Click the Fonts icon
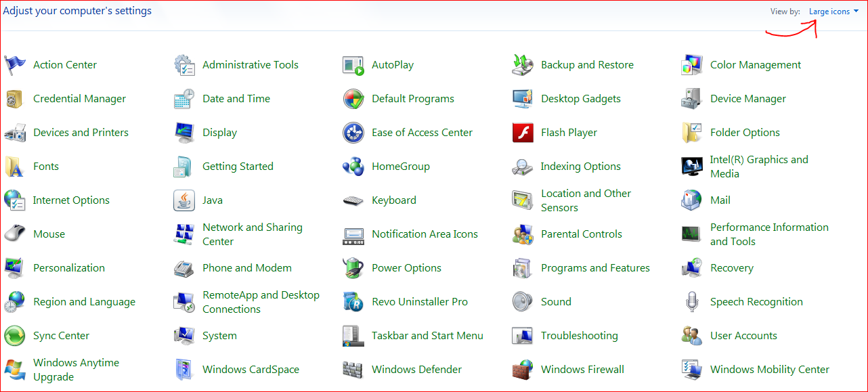Image resolution: width=868 pixels, height=392 pixels. (15, 166)
